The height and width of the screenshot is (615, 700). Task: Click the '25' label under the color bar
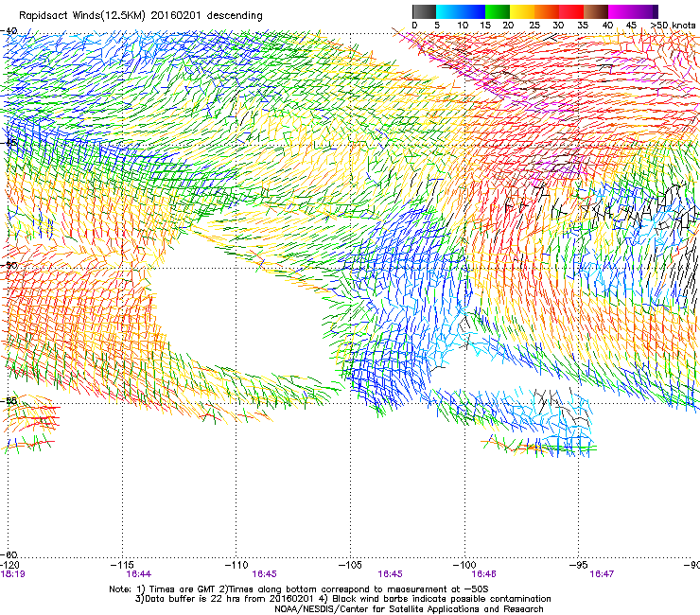(x=534, y=26)
